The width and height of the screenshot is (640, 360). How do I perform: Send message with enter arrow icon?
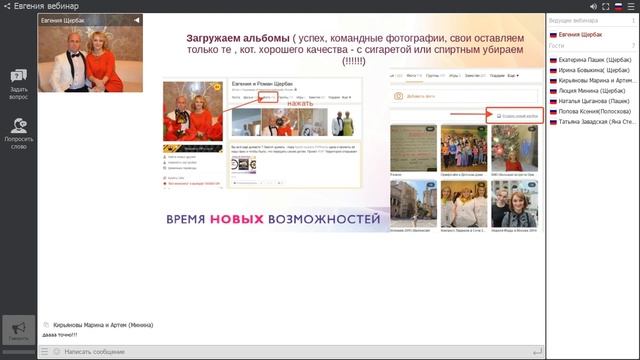(x=538, y=351)
